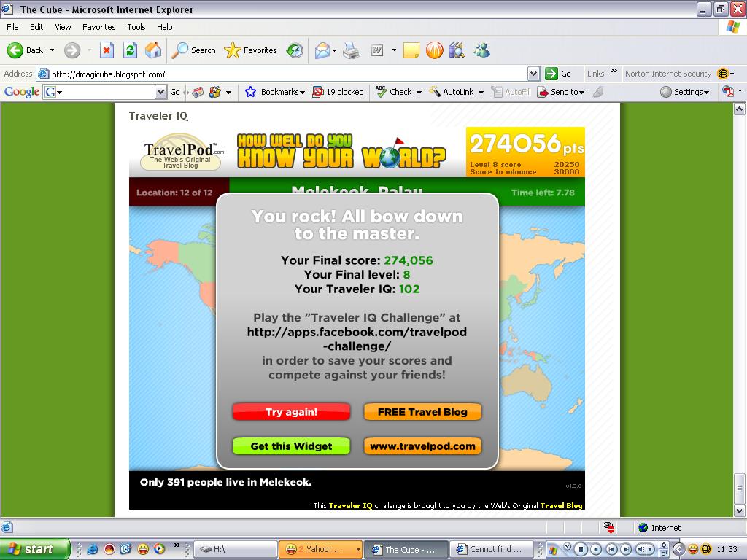Click the AutoFill button in Google toolbar
Image resolution: width=747 pixels, height=560 pixels.
[511, 92]
